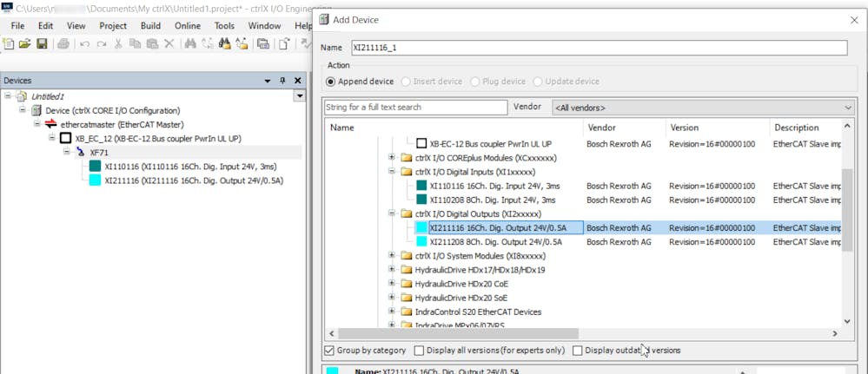Save project using the floppy disk icon
This screenshot has height=374, width=868.
point(43,44)
